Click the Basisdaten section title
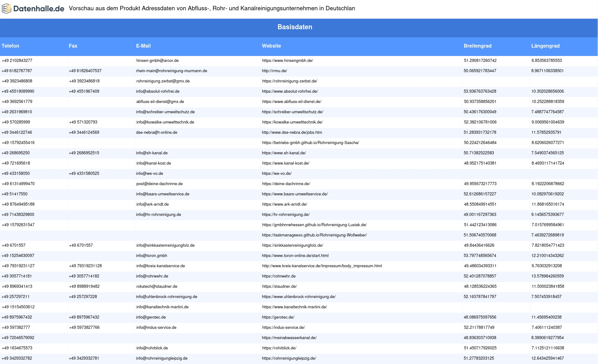Viewport: 598px width, 364px height. (295, 27)
